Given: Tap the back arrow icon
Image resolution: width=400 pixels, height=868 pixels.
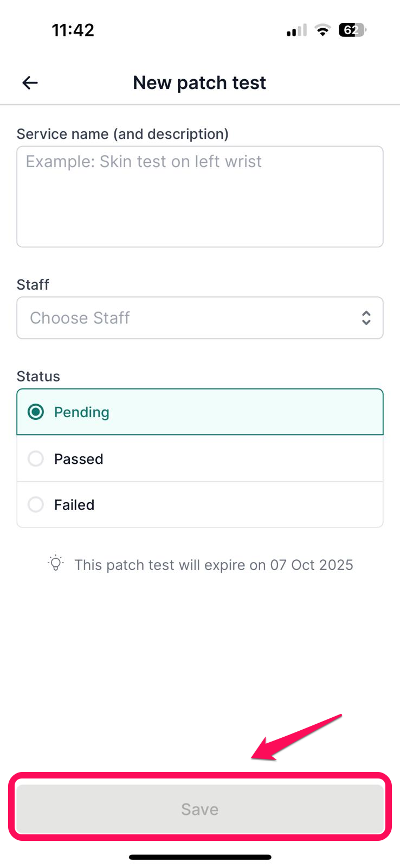Looking at the screenshot, I should (30, 82).
